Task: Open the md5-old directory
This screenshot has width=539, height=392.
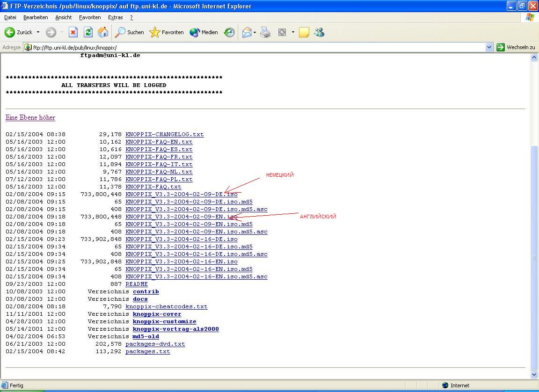Action: (146, 337)
